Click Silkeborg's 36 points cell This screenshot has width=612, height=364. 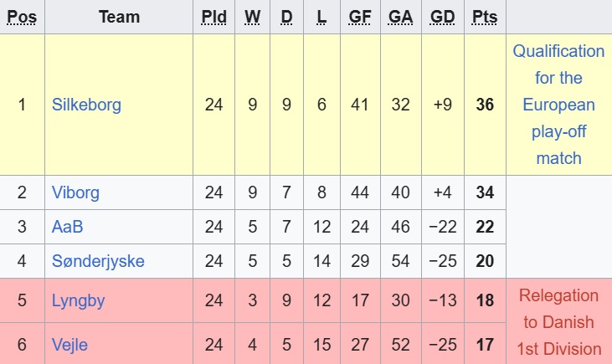pyautogui.click(x=485, y=105)
